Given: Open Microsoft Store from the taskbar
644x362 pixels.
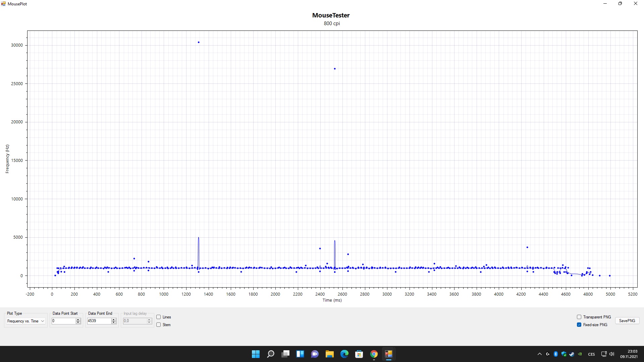Looking at the screenshot, I should tap(359, 354).
